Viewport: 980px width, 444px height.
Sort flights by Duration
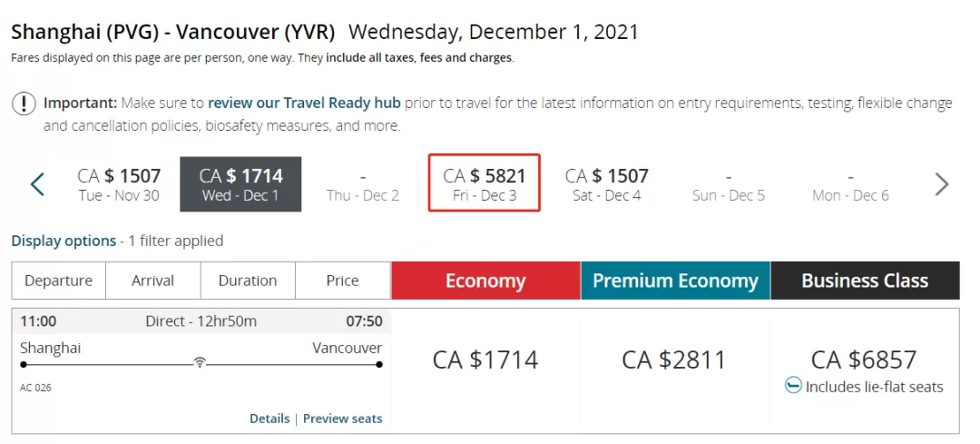coord(248,281)
